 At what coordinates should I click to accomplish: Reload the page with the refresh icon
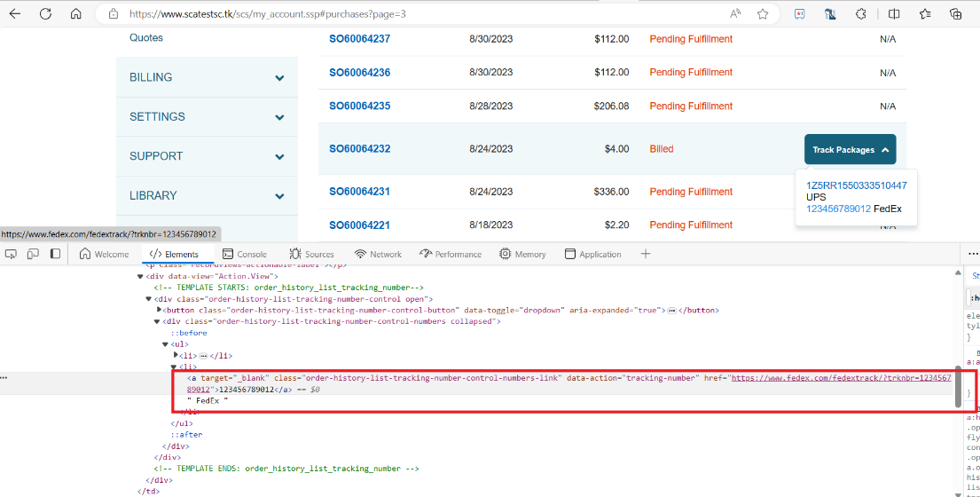[x=45, y=14]
